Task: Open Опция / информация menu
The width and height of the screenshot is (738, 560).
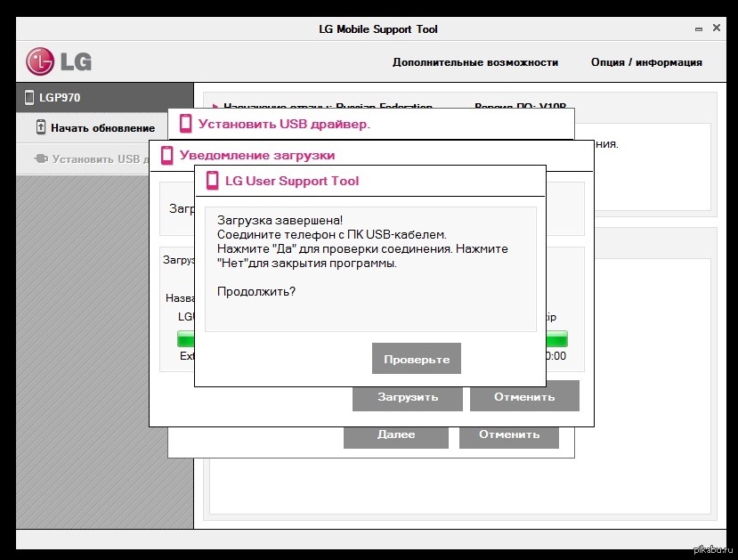Action: click(x=646, y=62)
